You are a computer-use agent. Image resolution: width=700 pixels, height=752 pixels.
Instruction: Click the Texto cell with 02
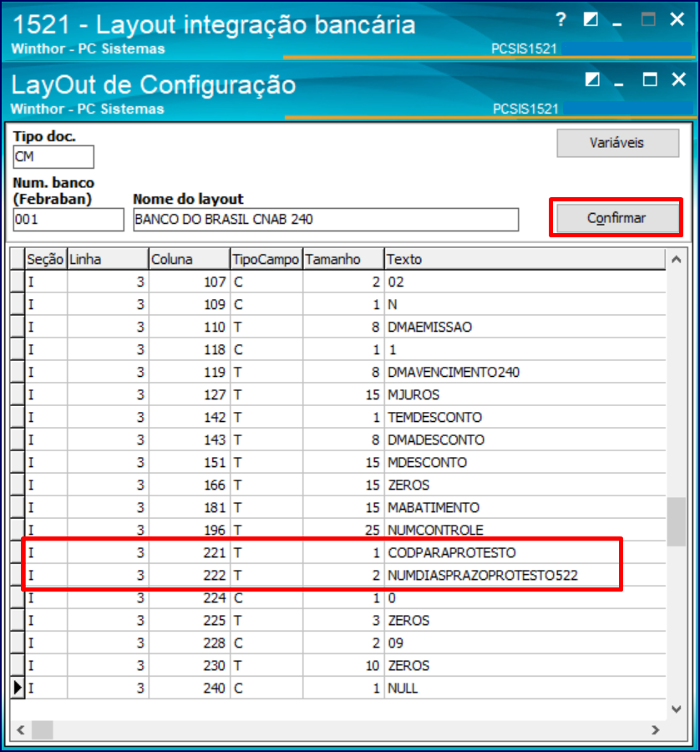(525, 282)
